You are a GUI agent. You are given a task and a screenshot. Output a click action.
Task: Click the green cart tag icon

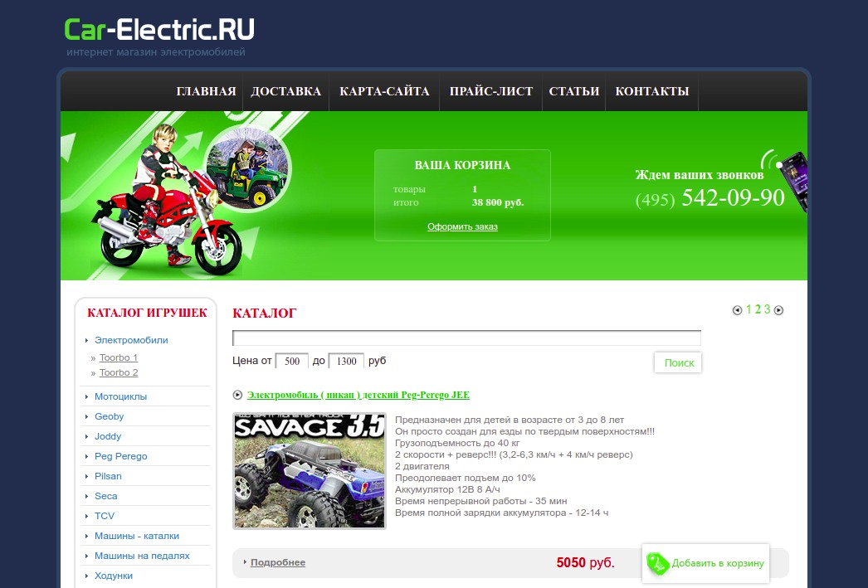(658, 564)
